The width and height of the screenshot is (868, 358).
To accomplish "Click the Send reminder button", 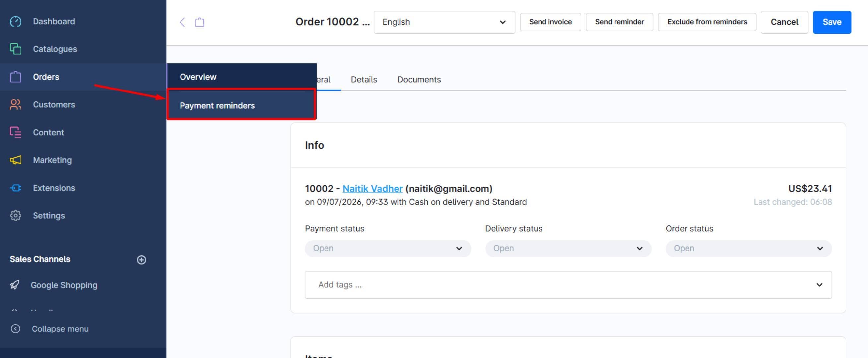I will coord(619,22).
